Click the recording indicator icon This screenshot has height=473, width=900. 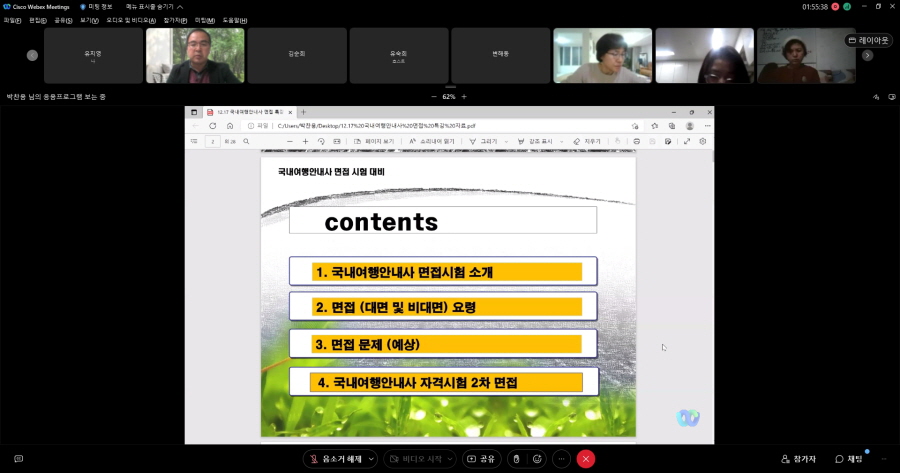[x=835, y=7]
